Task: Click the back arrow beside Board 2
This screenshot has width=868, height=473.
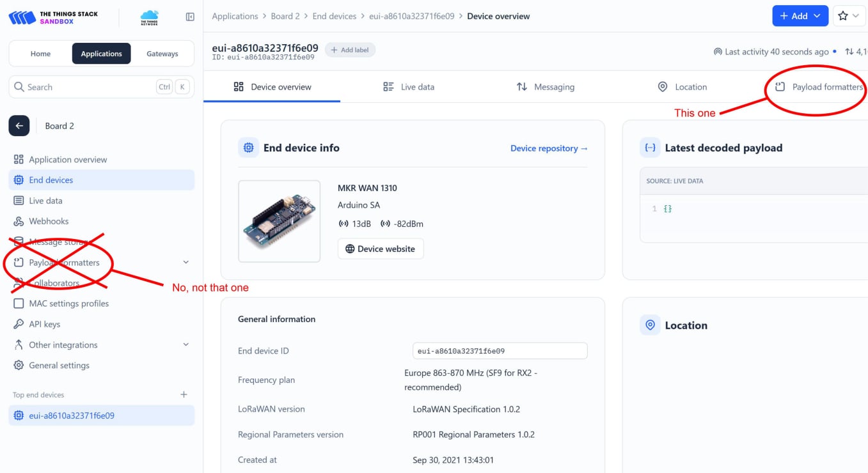Action: [19, 126]
